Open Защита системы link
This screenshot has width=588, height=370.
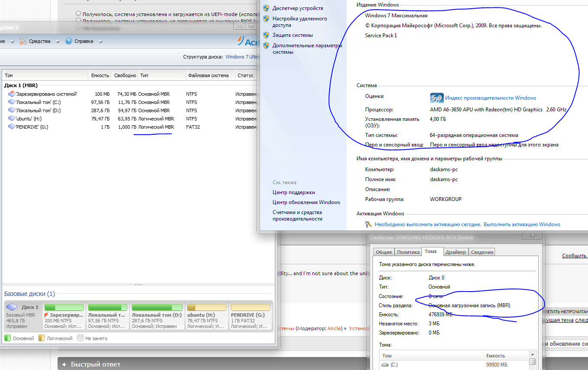point(292,35)
